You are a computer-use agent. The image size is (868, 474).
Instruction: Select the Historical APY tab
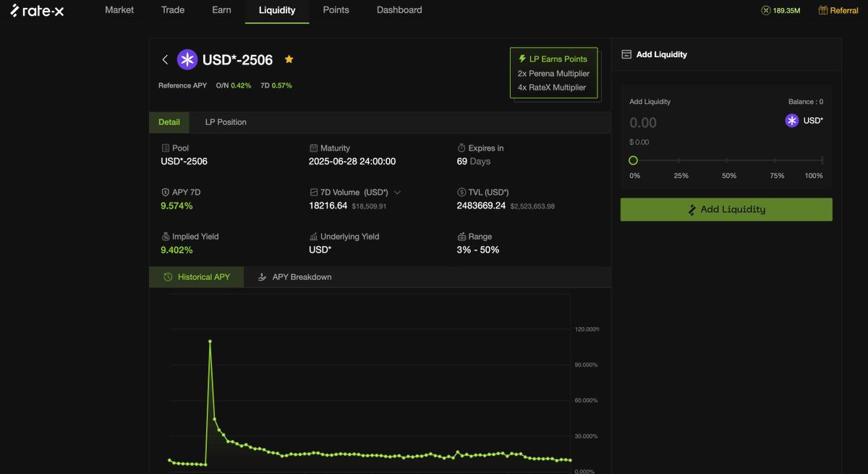[197, 277]
